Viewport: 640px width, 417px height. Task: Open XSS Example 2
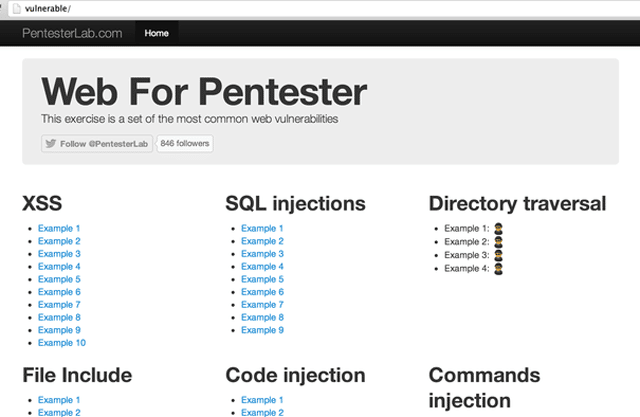click(59, 241)
